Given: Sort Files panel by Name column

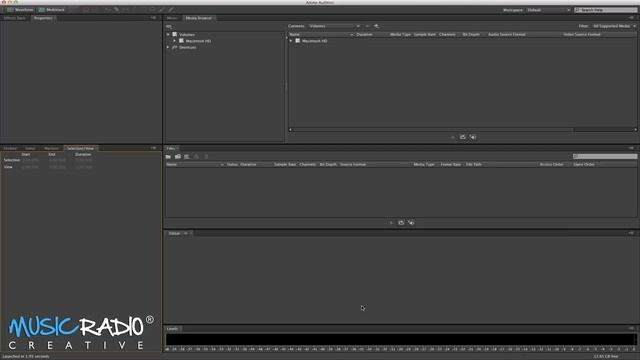Looking at the screenshot, I should 195,164.
